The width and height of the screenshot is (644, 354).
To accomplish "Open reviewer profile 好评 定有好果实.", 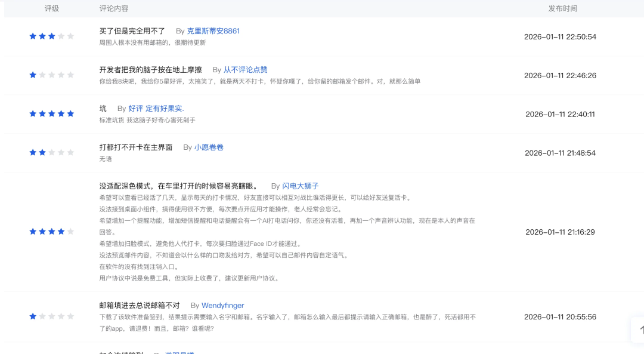I will (x=156, y=109).
